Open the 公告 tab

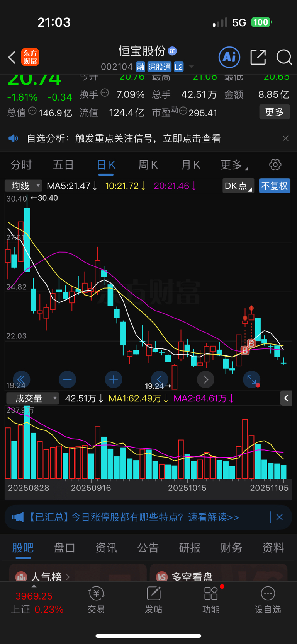click(x=148, y=548)
